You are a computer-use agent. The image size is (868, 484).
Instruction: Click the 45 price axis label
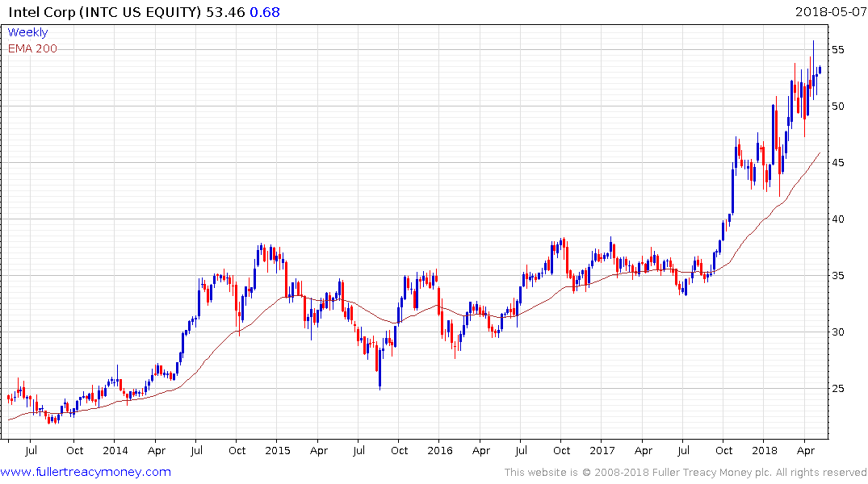pyautogui.click(x=837, y=163)
